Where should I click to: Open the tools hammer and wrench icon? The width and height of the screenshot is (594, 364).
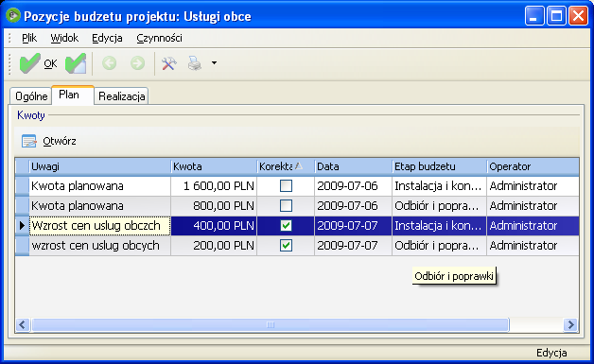tap(169, 63)
